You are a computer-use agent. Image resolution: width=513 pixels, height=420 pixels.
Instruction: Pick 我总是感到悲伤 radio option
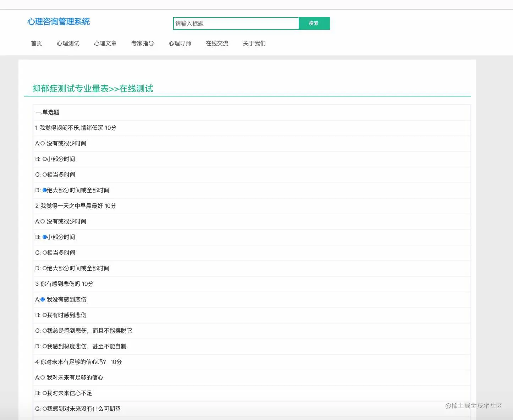pyautogui.click(x=45, y=331)
